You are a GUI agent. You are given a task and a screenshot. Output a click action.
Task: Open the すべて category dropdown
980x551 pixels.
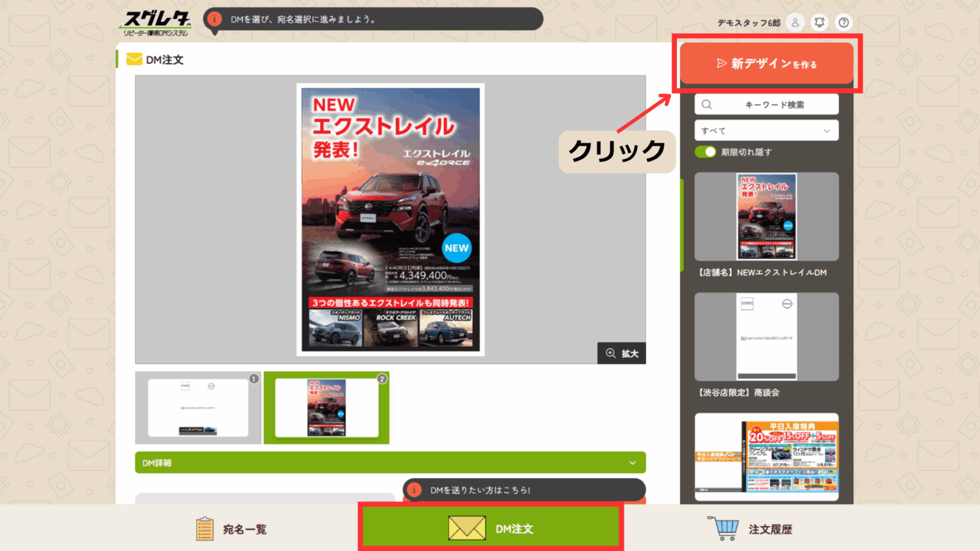(766, 130)
